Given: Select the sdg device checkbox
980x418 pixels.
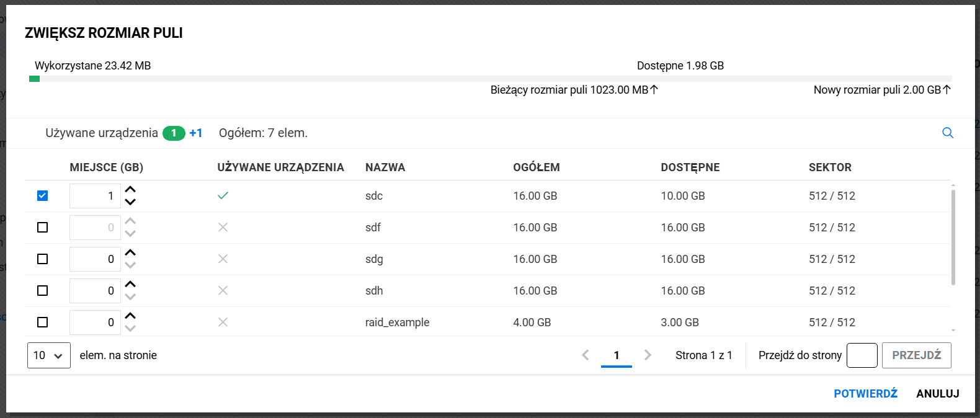Looking at the screenshot, I should coord(42,259).
